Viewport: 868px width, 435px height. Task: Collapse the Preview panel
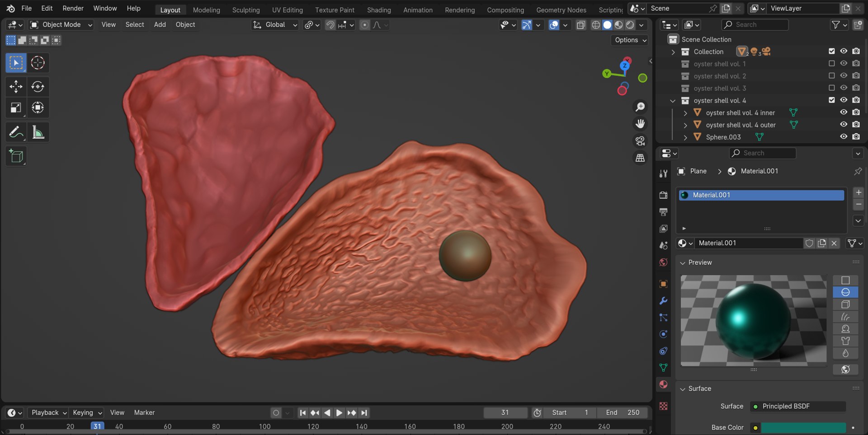pos(683,262)
